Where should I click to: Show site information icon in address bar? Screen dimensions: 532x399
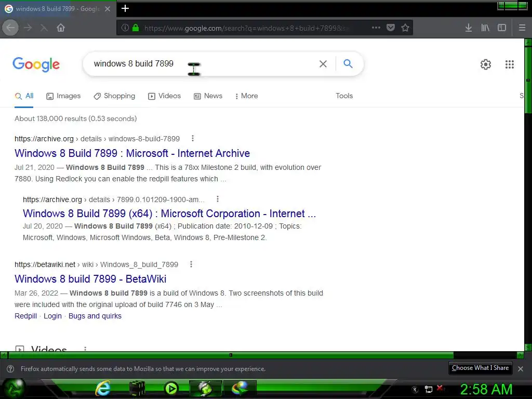(x=125, y=28)
